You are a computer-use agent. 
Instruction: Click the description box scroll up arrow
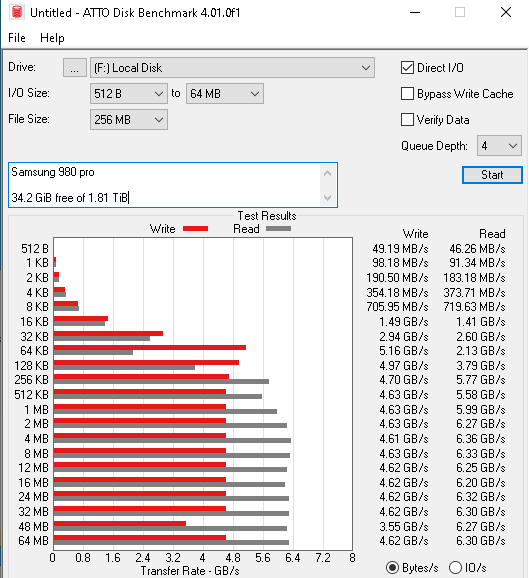point(327,173)
